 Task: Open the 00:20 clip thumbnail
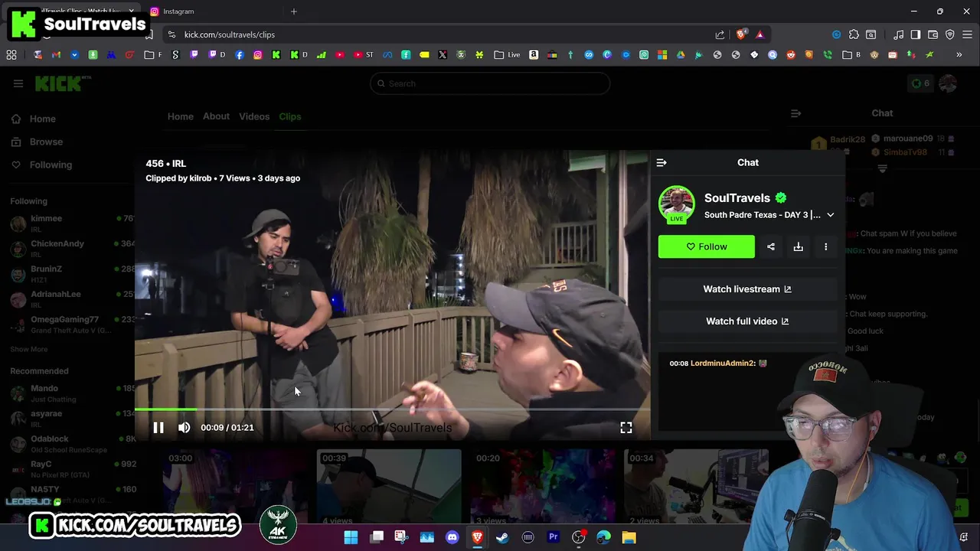(x=543, y=487)
